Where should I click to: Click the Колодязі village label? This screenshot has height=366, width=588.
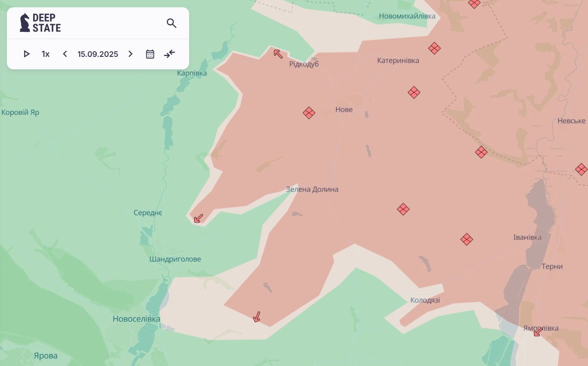(425, 300)
